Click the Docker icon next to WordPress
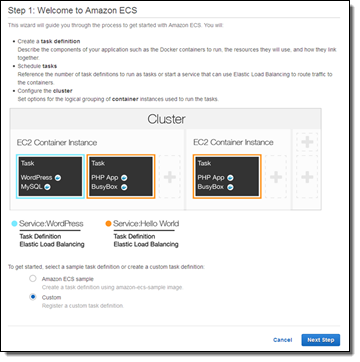 coord(58,178)
